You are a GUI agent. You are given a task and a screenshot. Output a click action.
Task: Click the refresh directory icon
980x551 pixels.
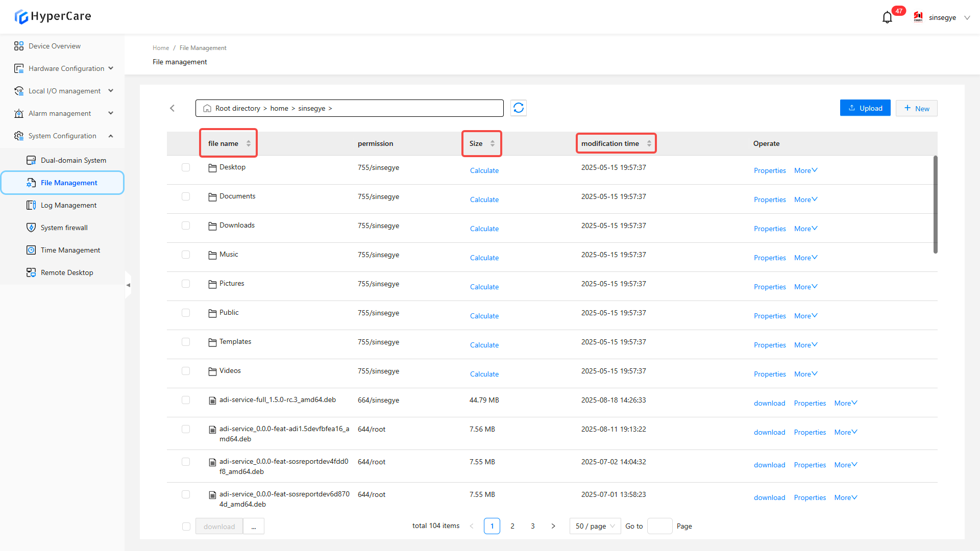[518, 108]
